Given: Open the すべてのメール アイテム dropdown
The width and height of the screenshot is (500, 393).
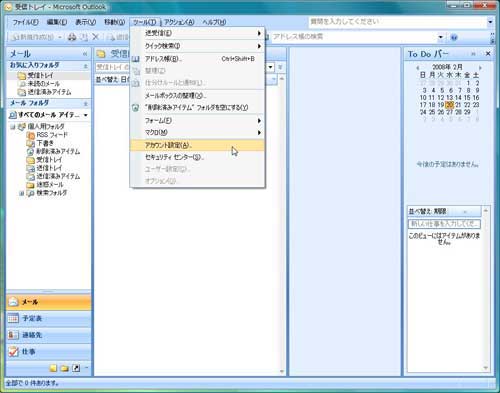Looking at the screenshot, I should [x=86, y=115].
